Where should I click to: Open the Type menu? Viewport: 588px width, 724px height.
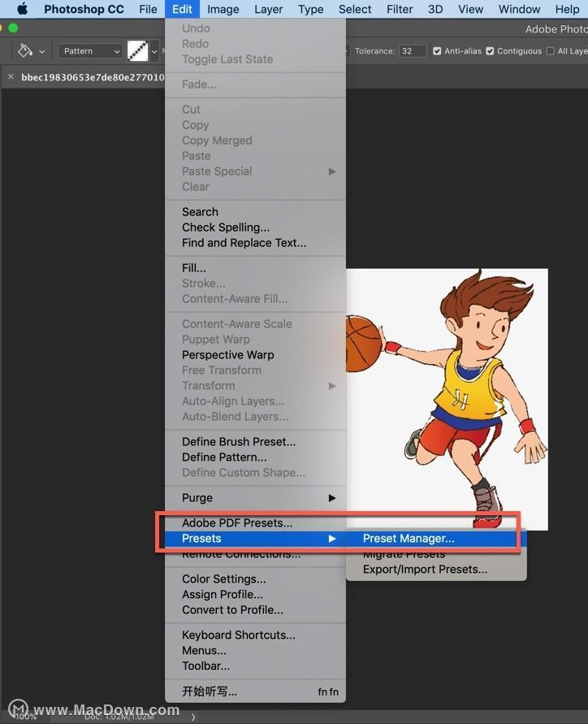[x=310, y=9]
